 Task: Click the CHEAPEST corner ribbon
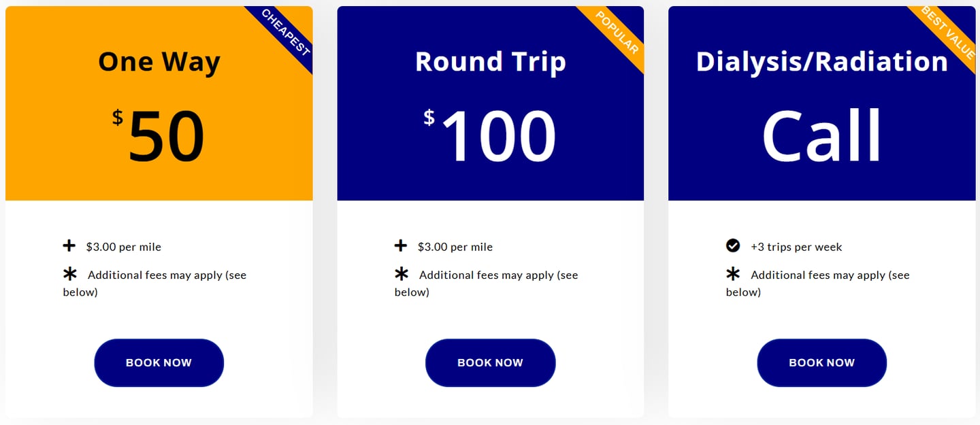point(287,32)
